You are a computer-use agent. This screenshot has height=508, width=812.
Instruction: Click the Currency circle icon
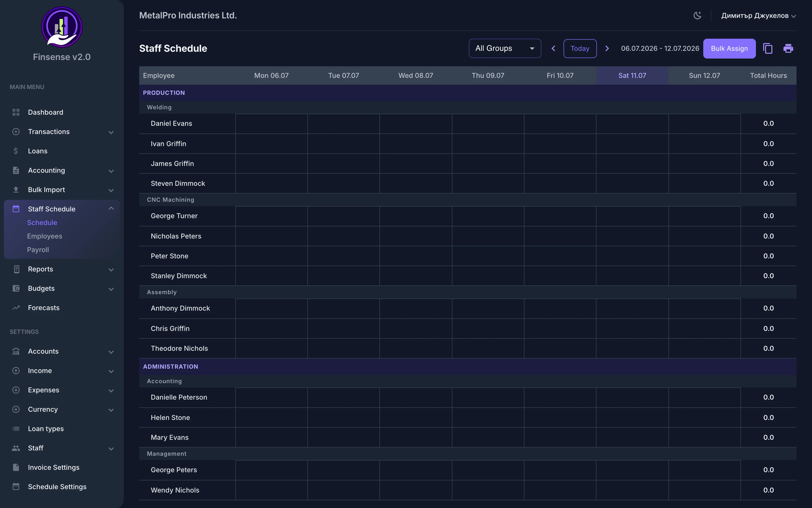click(x=16, y=409)
